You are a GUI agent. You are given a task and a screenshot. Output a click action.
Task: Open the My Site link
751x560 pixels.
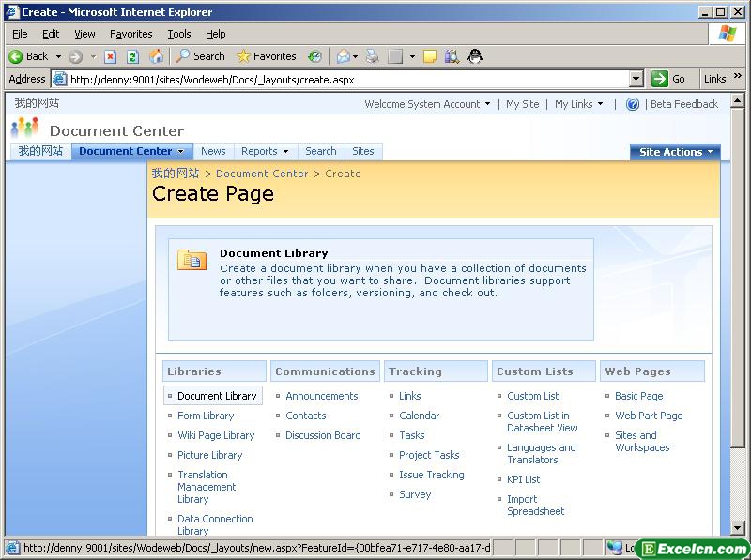pos(522,104)
